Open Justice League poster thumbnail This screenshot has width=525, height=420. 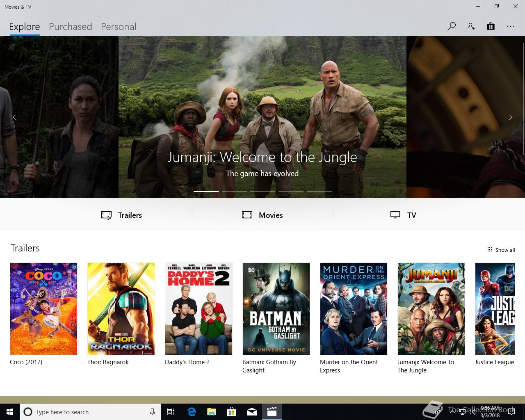(x=495, y=309)
